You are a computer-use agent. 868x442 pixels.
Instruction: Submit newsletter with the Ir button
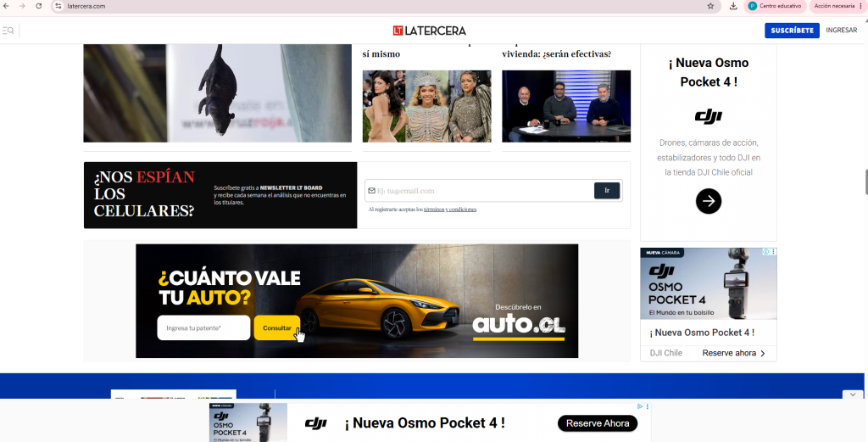coord(607,191)
